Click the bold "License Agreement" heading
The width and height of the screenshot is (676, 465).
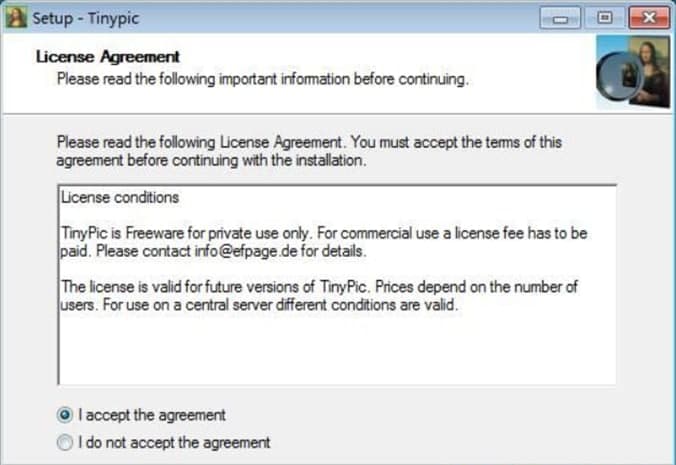coord(108,57)
